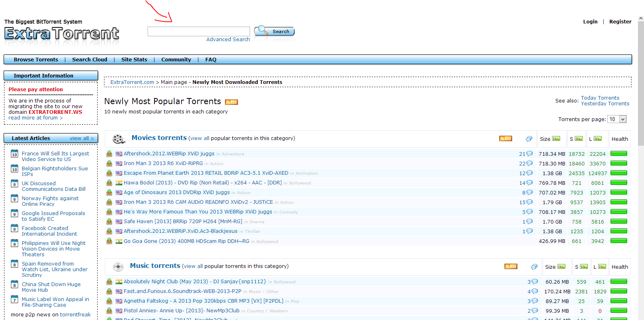Click download icon for Age of Dinosaurs 2013
The image size is (644, 320).
coord(109,192)
